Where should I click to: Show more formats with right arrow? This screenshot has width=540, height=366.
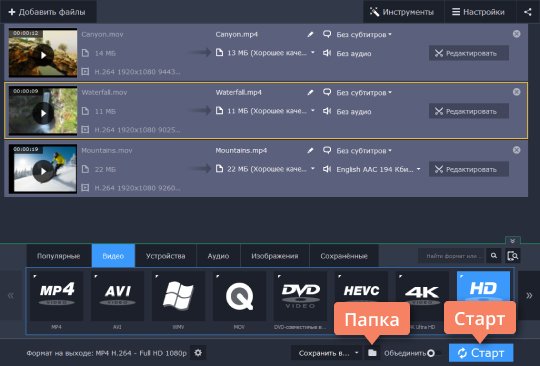[x=529, y=295]
